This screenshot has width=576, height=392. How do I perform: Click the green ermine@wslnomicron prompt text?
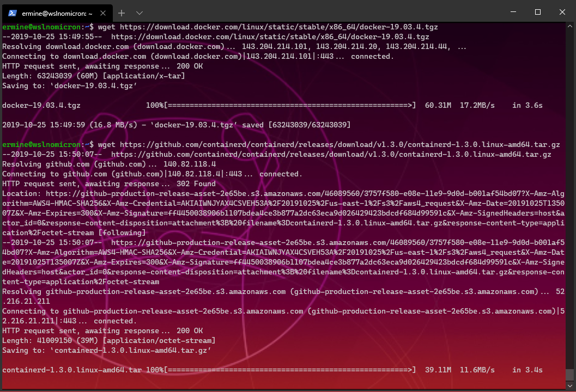(39, 26)
